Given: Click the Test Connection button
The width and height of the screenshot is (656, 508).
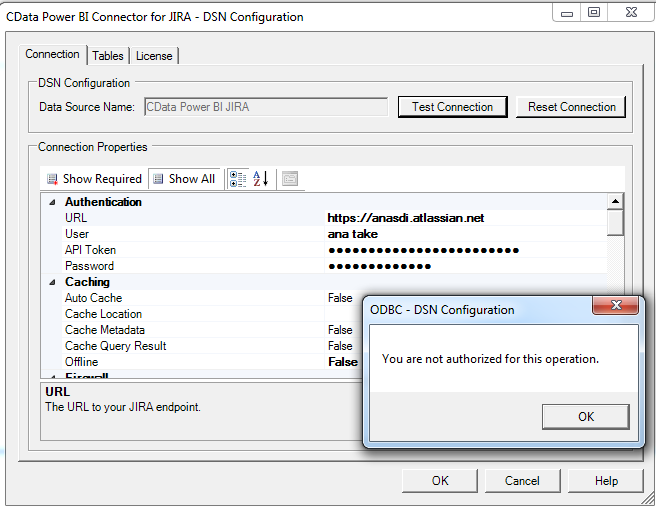Looking at the screenshot, I should (452, 107).
